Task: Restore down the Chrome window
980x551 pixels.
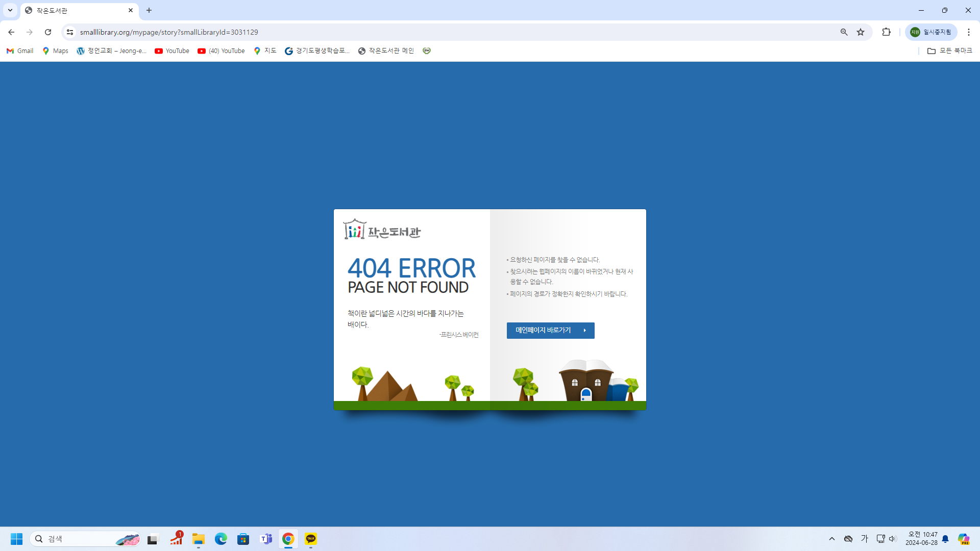Action: point(945,10)
